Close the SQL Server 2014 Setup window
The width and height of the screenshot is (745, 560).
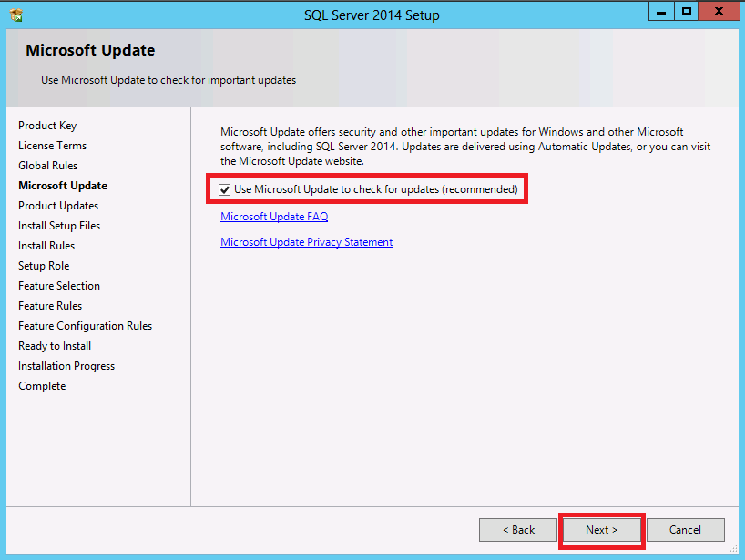(x=719, y=12)
